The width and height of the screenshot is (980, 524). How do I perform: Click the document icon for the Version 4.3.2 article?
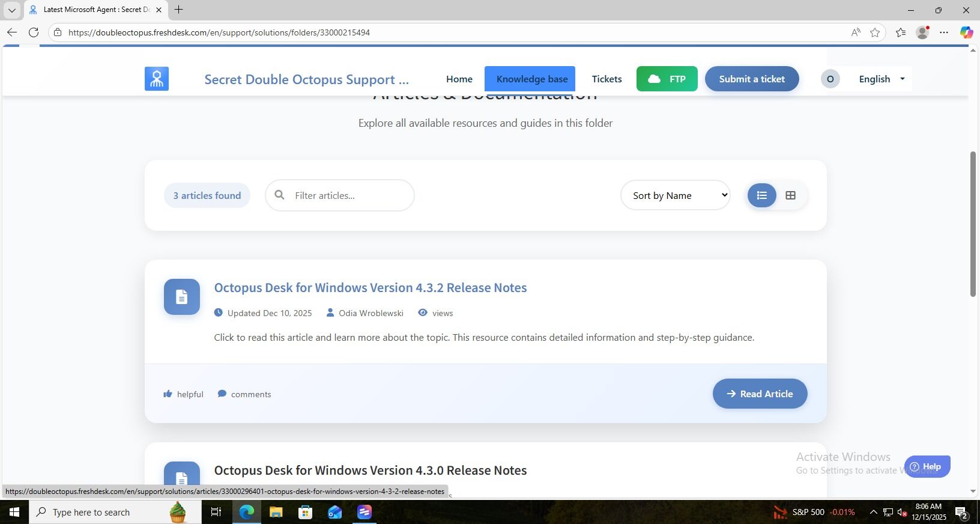(182, 297)
